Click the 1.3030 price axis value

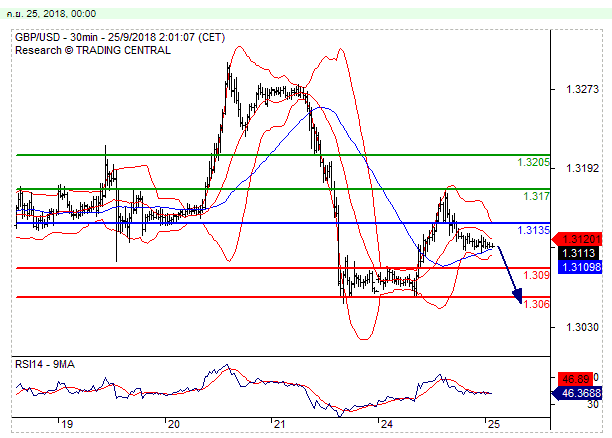582,327
